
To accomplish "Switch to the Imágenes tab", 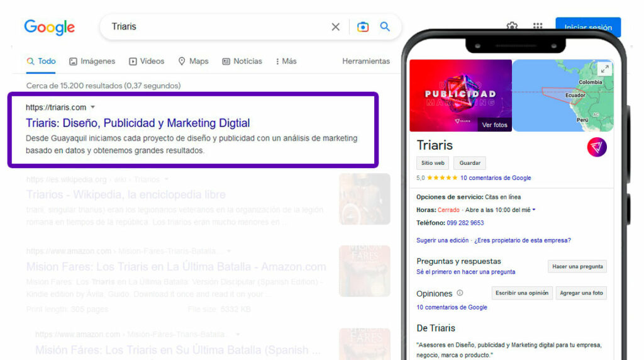I will pyautogui.click(x=92, y=61).
